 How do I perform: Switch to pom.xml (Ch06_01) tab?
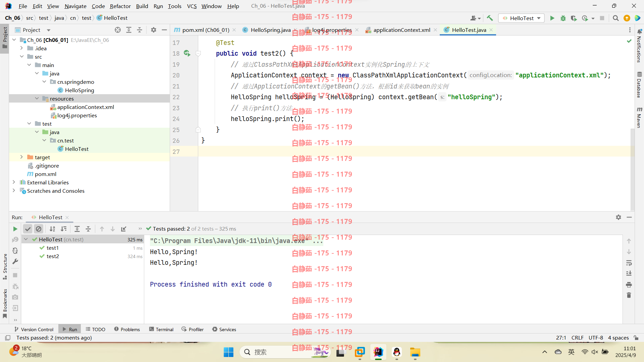(206, 30)
